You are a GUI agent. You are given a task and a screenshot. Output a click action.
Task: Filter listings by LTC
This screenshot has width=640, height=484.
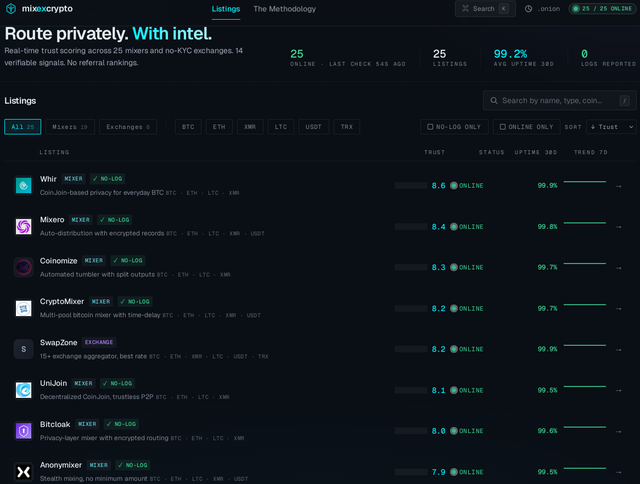point(281,127)
